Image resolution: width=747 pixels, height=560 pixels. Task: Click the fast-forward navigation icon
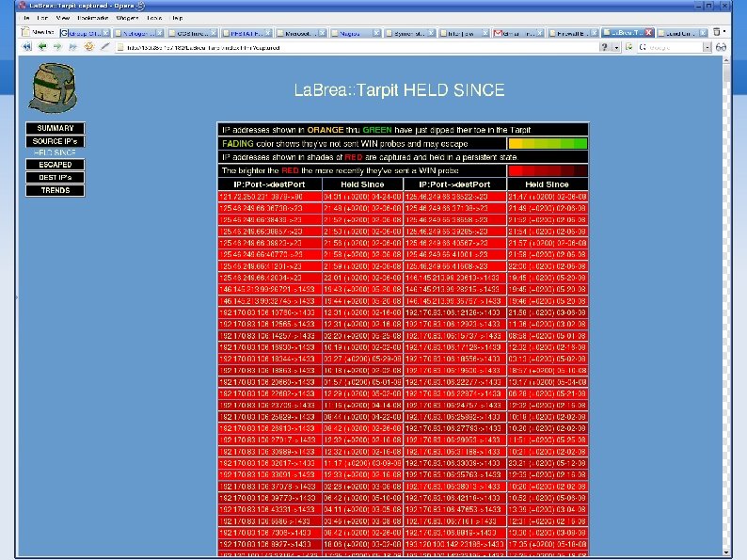72,47
